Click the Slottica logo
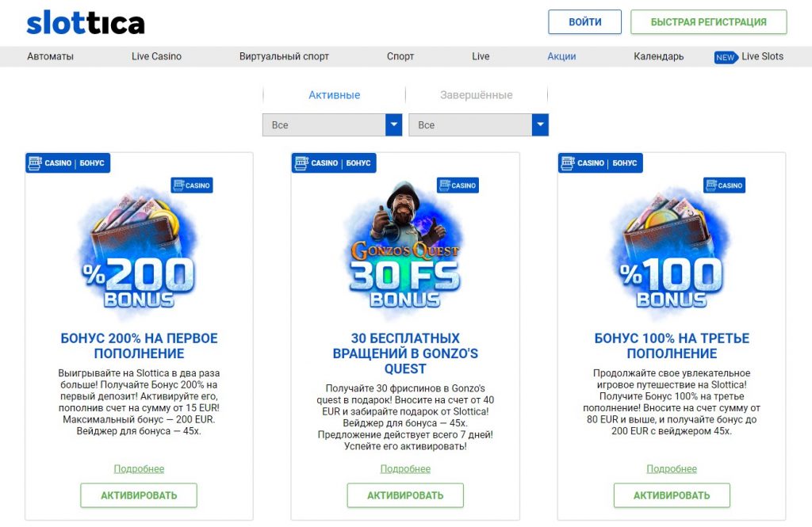The width and height of the screenshot is (812, 527). [86, 23]
